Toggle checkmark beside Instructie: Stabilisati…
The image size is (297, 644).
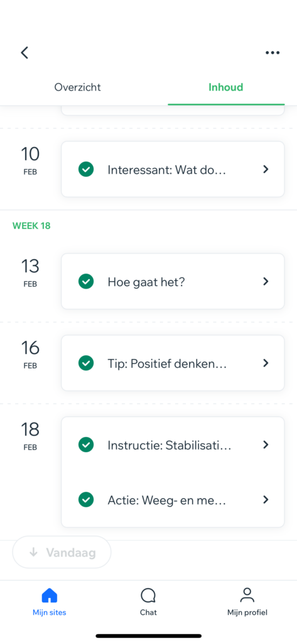pyautogui.click(x=86, y=445)
